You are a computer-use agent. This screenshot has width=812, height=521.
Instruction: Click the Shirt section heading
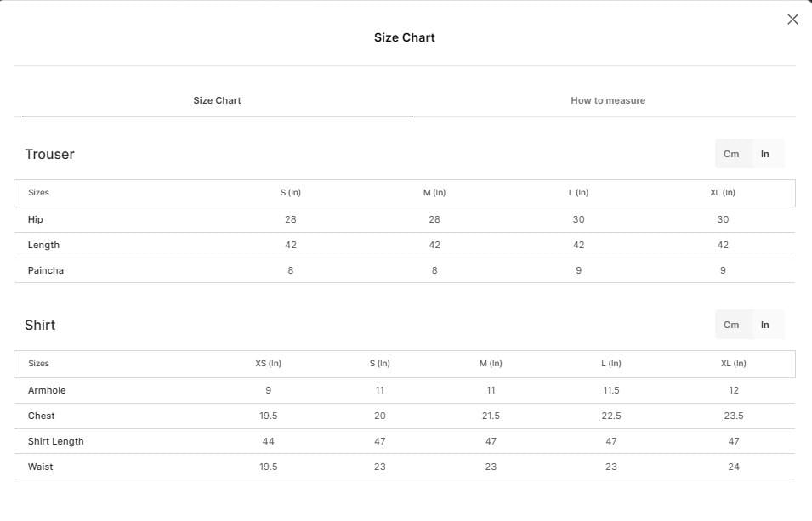click(40, 325)
